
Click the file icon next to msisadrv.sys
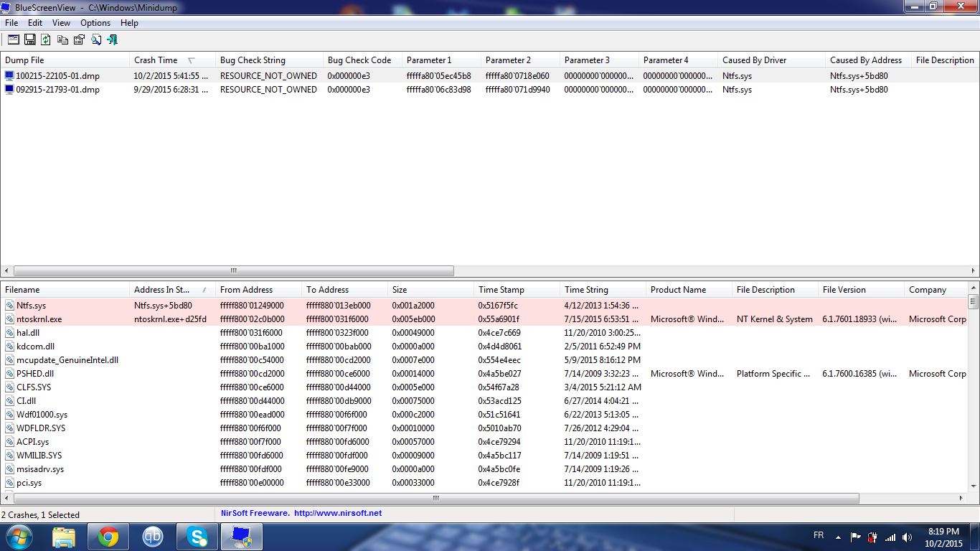9,469
